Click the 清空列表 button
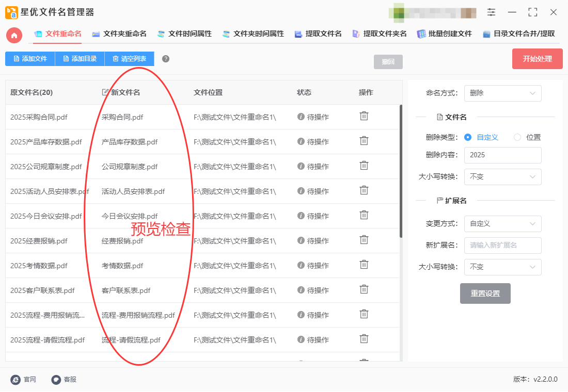The width and height of the screenshot is (568, 392). click(x=129, y=59)
